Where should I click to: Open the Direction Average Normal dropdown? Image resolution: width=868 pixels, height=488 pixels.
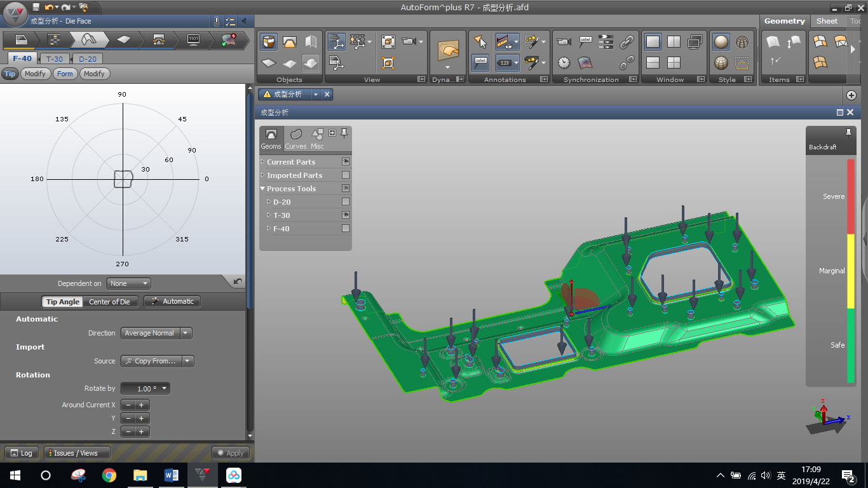pyautogui.click(x=156, y=333)
